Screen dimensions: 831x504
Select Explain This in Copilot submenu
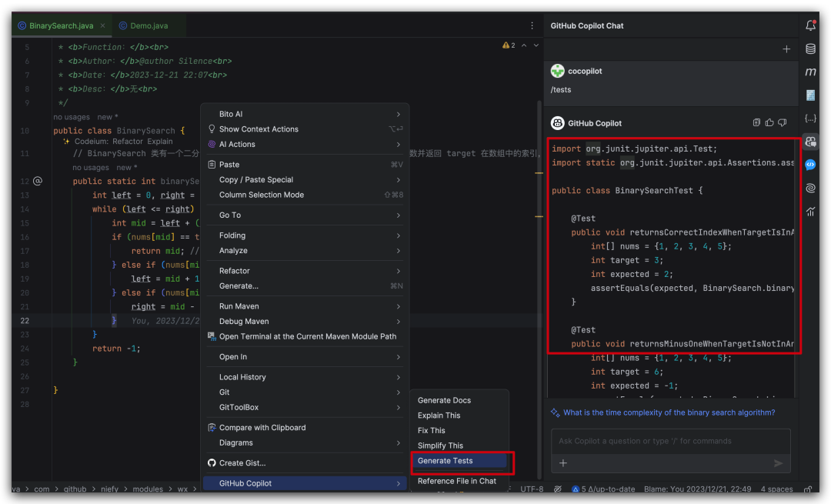tap(459, 416)
